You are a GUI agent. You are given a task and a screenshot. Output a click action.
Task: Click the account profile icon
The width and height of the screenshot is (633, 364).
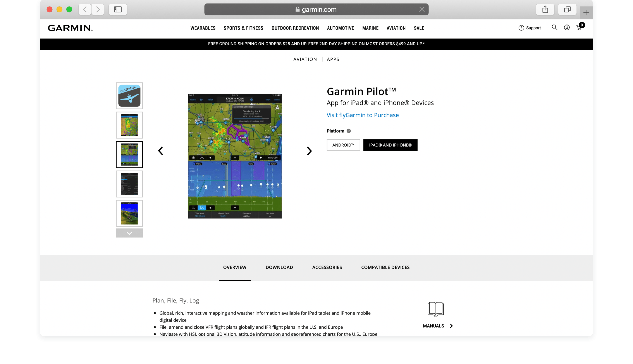pyautogui.click(x=567, y=27)
